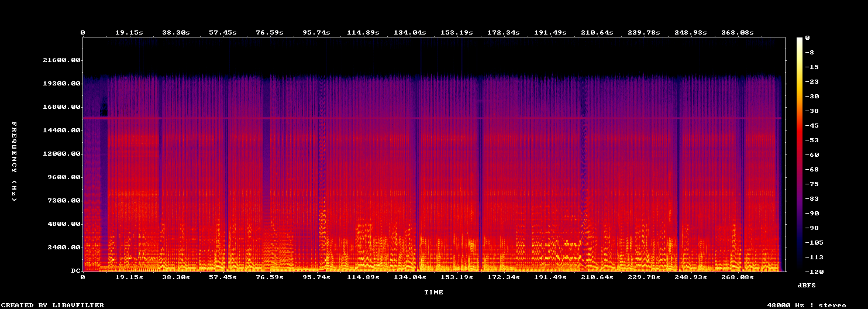Image resolution: width=868 pixels, height=309 pixels.
Task: Click the 76.59s marker on bottom axis
Action: pyautogui.click(x=269, y=277)
